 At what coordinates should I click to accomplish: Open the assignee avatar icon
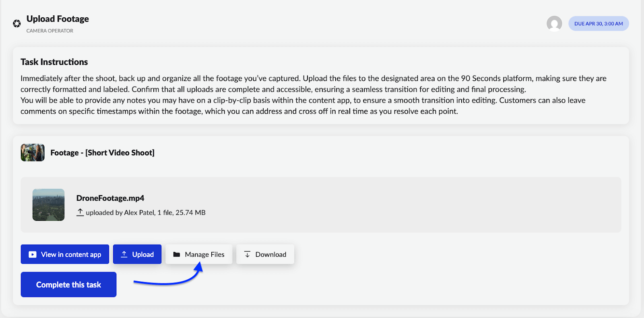click(x=554, y=24)
